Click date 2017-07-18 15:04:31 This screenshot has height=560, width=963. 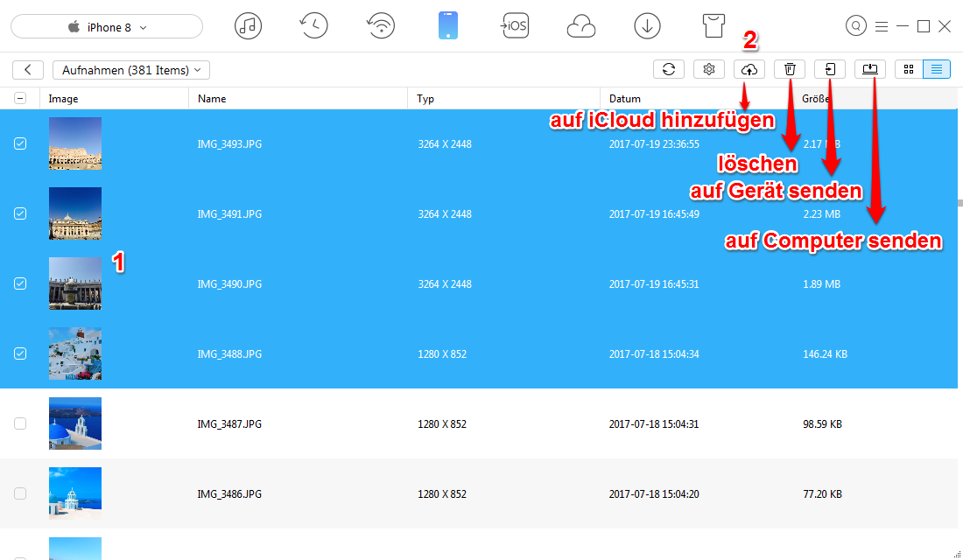click(x=654, y=424)
